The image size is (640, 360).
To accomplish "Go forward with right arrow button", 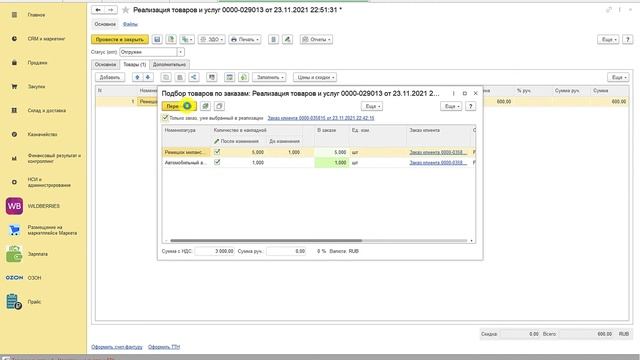I will [x=111, y=10].
